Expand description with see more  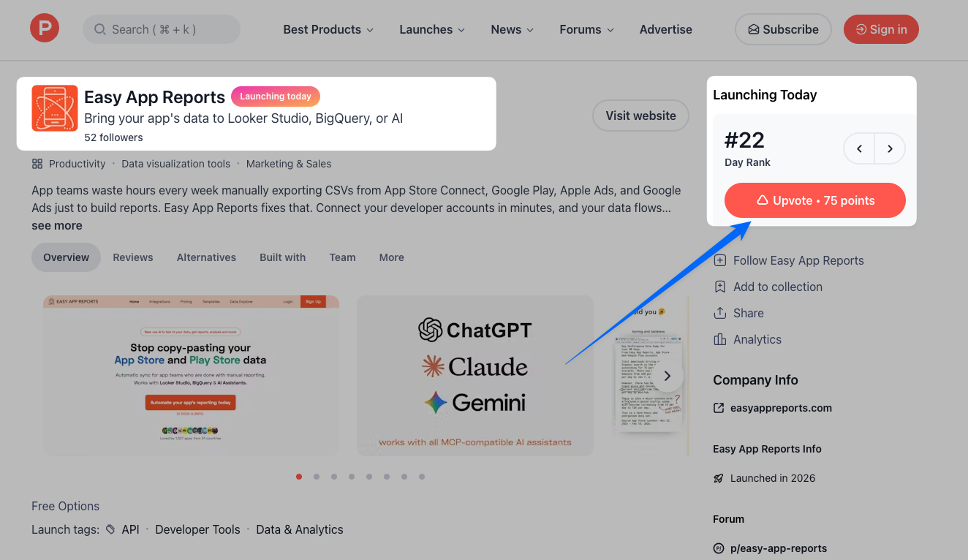pyautogui.click(x=57, y=225)
